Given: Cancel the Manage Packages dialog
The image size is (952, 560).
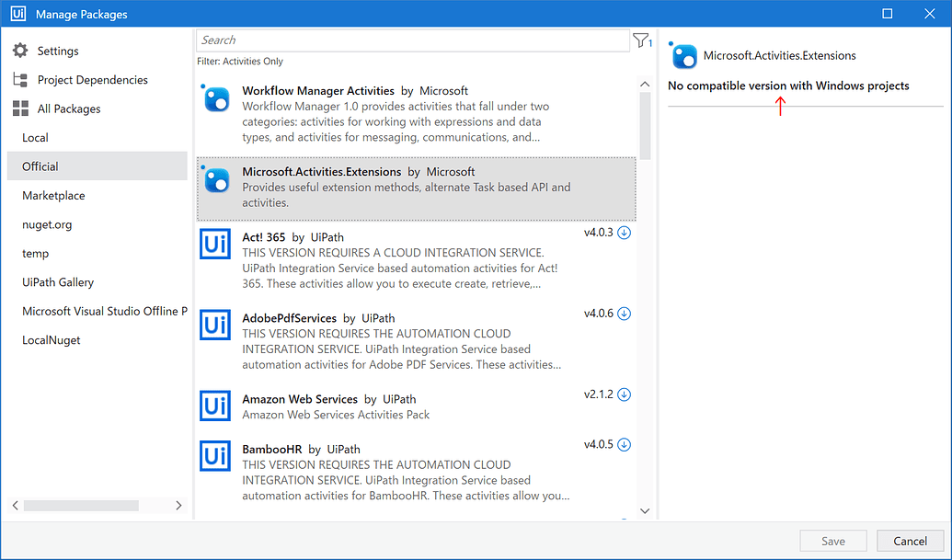Looking at the screenshot, I should pos(910,541).
